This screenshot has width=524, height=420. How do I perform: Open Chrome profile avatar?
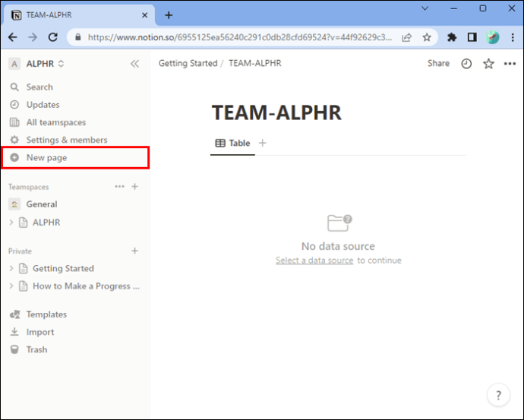492,37
